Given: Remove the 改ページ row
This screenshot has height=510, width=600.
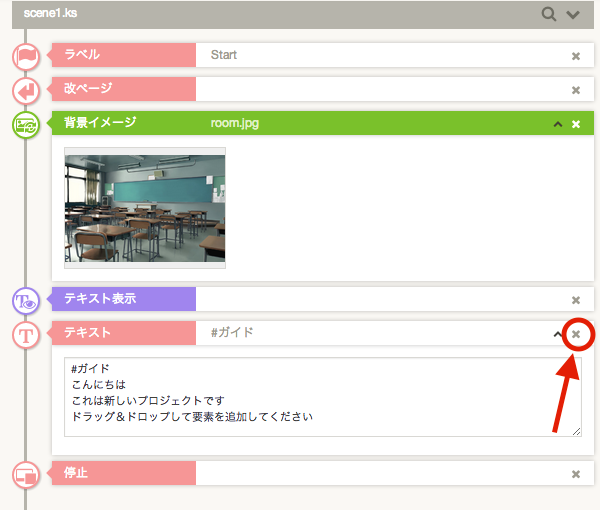Looking at the screenshot, I should [x=576, y=90].
